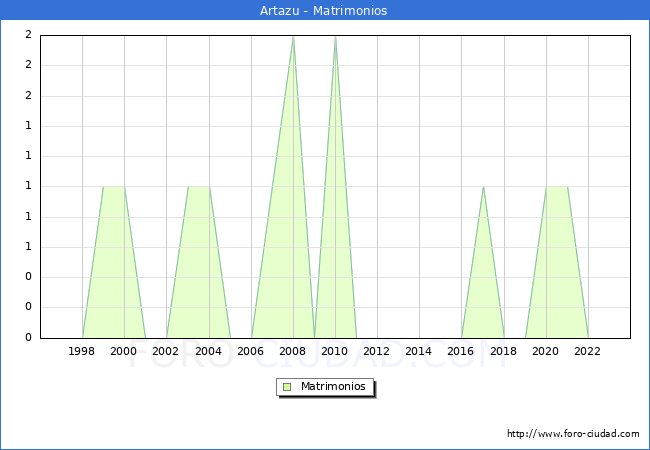
Task: Click the 2002 x-axis label
Action: coord(166,351)
